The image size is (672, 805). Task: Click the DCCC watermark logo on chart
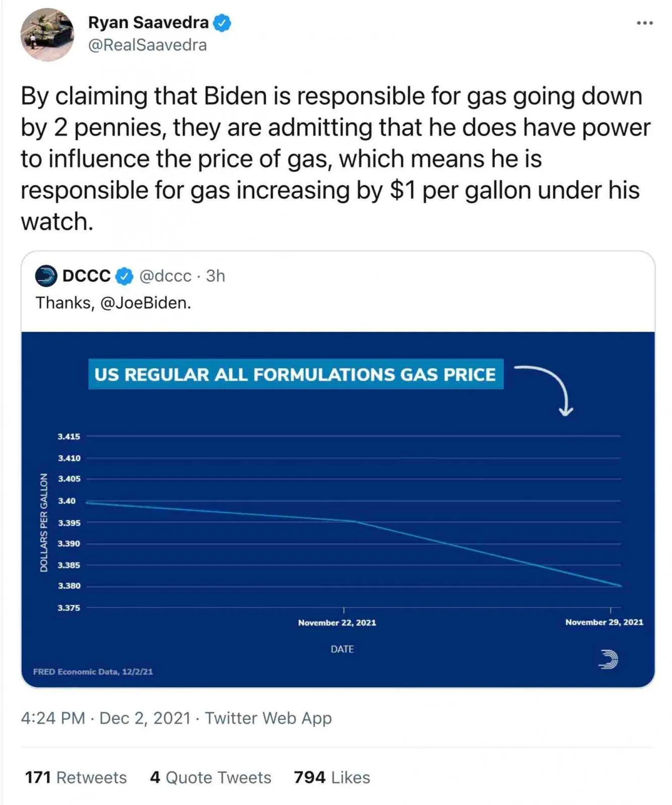tap(608, 659)
